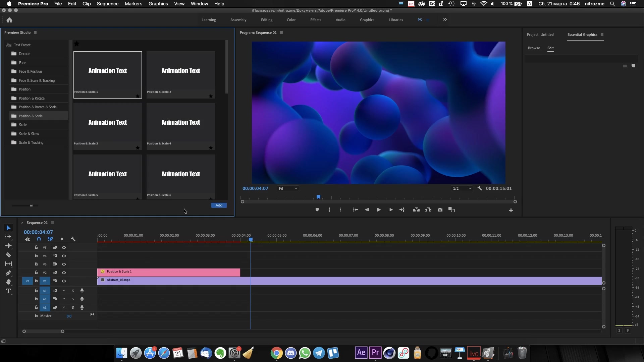Go to In point

click(x=355, y=210)
